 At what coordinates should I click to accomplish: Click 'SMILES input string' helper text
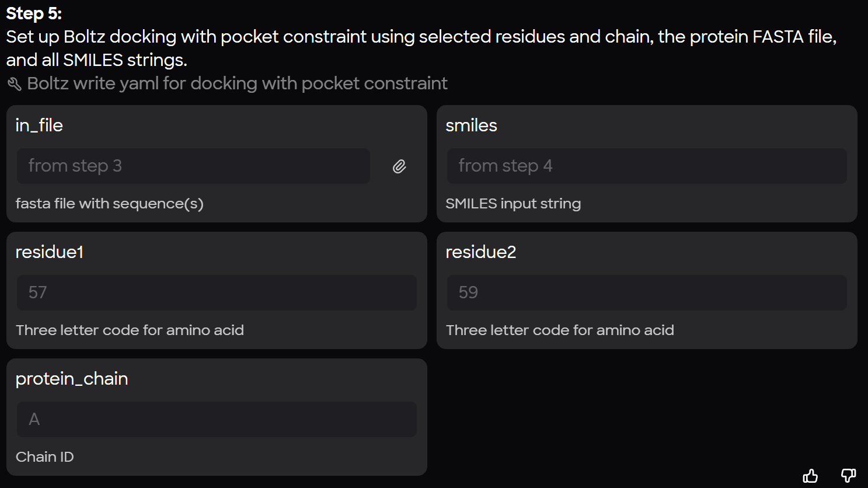tap(513, 204)
